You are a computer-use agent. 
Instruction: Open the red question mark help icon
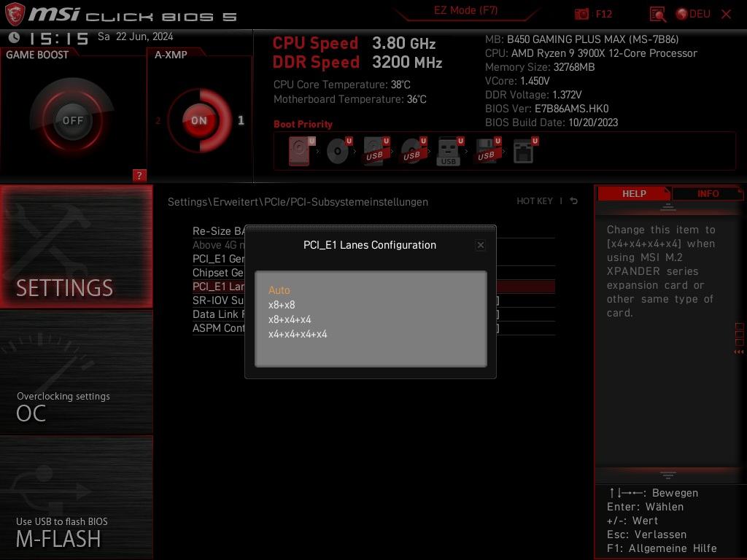tap(139, 175)
